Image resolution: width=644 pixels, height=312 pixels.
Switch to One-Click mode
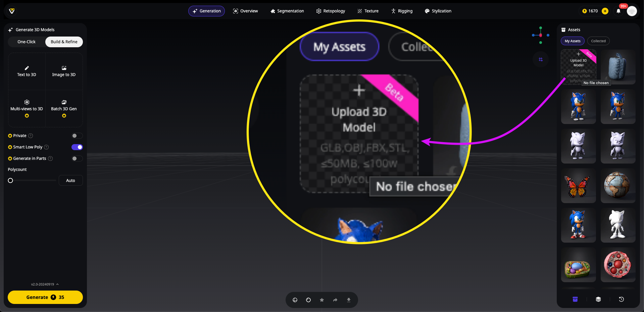(x=27, y=42)
